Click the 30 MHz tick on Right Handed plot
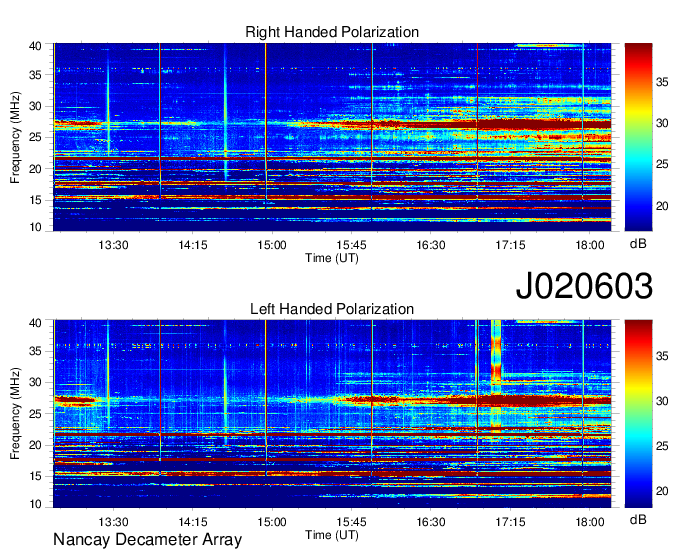 35,106
